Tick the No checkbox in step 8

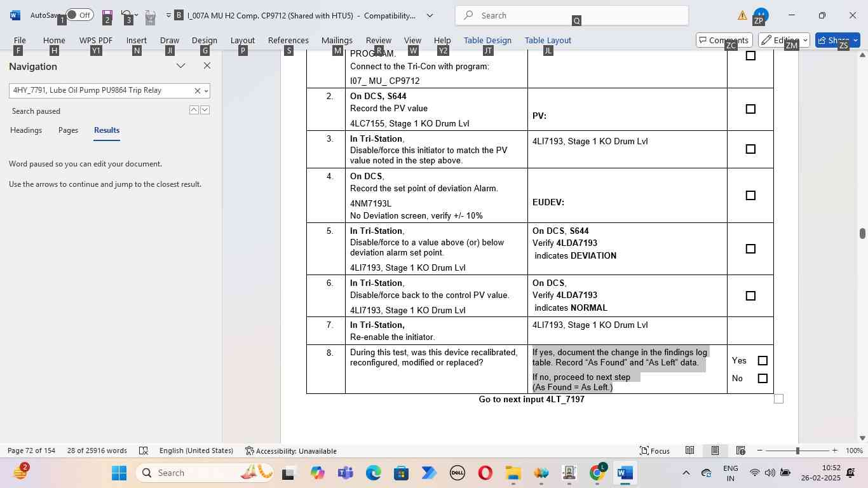coord(763,379)
